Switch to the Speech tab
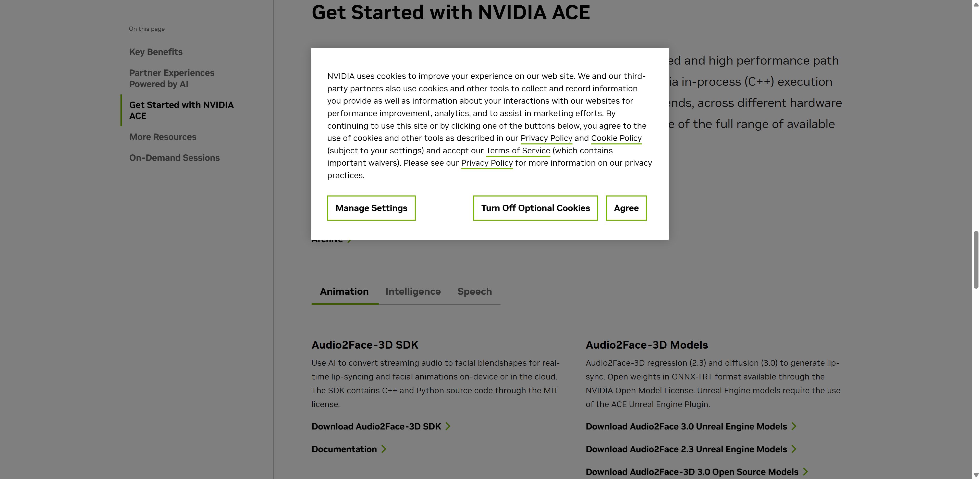The height and width of the screenshot is (479, 980). click(x=474, y=291)
